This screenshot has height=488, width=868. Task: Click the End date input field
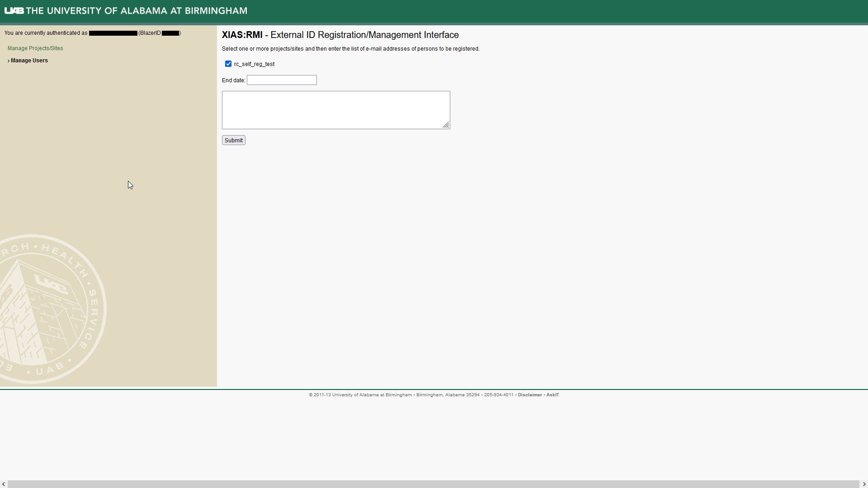coord(282,80)
